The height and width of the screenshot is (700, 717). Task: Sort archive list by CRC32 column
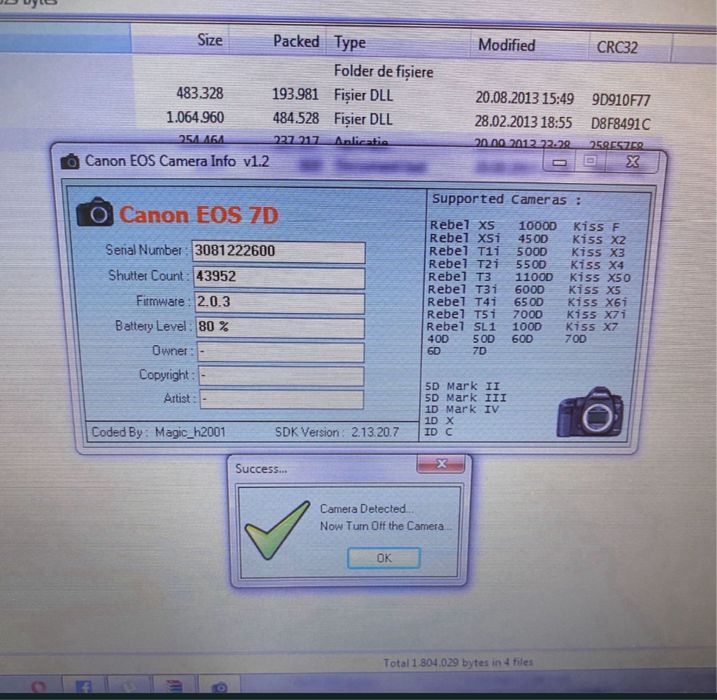coord(617,47)
